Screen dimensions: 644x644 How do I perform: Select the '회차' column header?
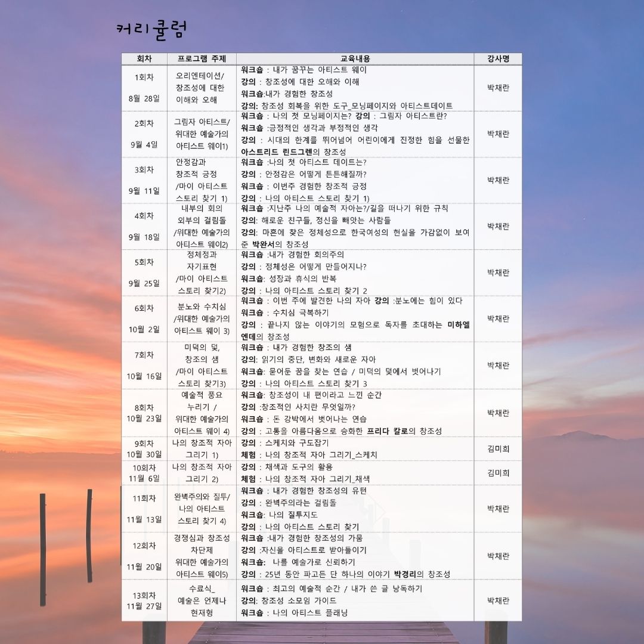tap(144, 58)
